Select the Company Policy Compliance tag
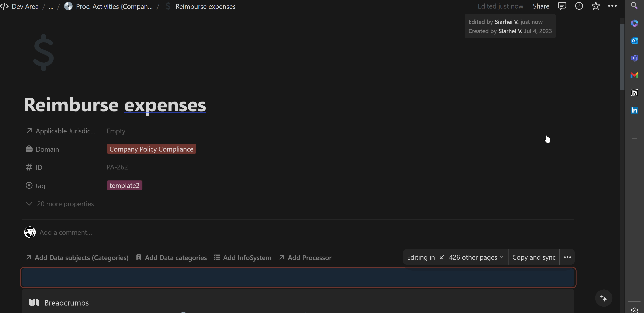644x313 pixels. [151, 149]
